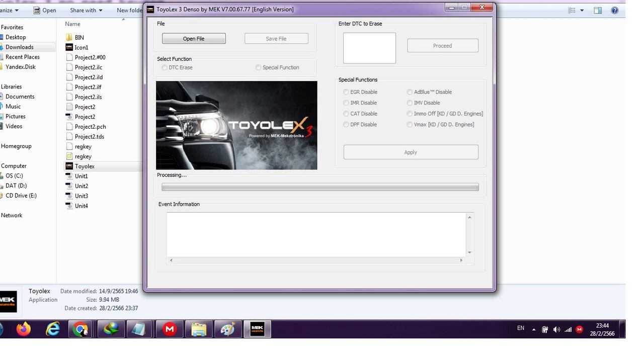Image resolution: width=644 pixels, height=362 pixels.
Task: Select Immo Off [KD / GD D. Engines]
Action: (410, 114)
